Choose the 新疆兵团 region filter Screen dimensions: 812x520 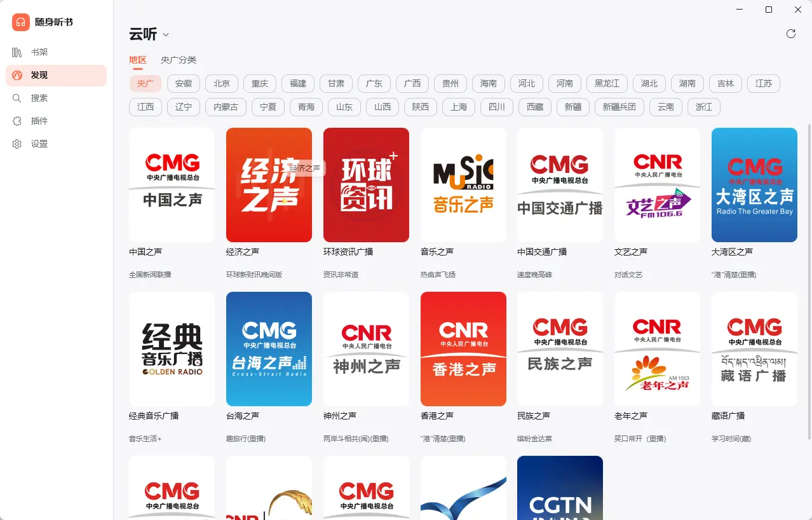pyautogui.click(x=619, y=107)
